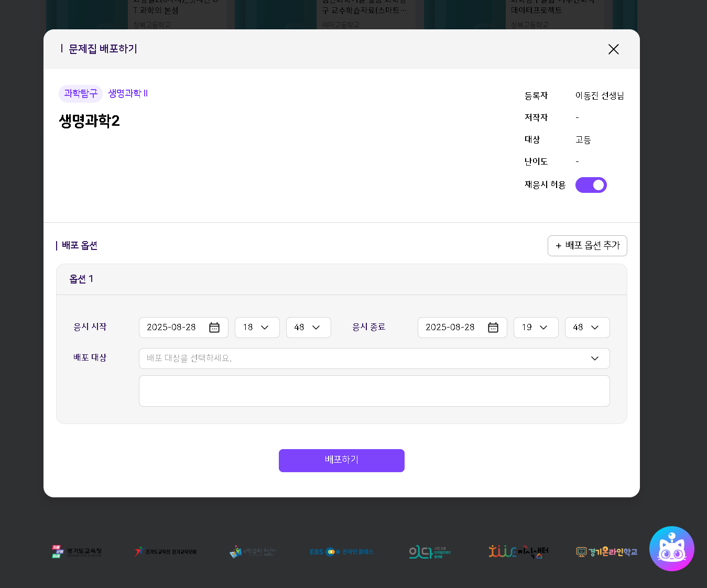
Task: Click the 지식샘터 footer logo
Action: [x=518, y=552]
